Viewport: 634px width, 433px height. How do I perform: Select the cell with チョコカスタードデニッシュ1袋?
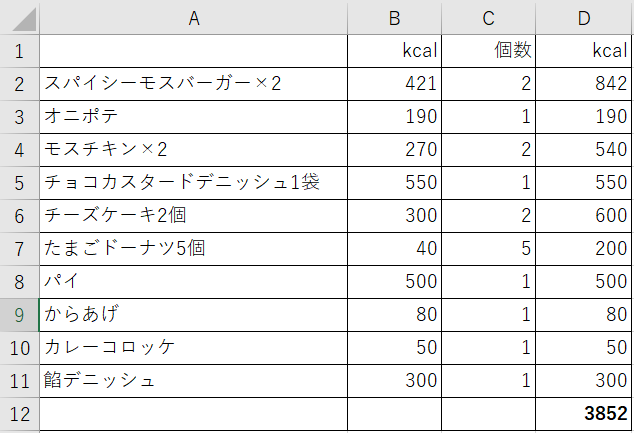[x=194, y=183]
